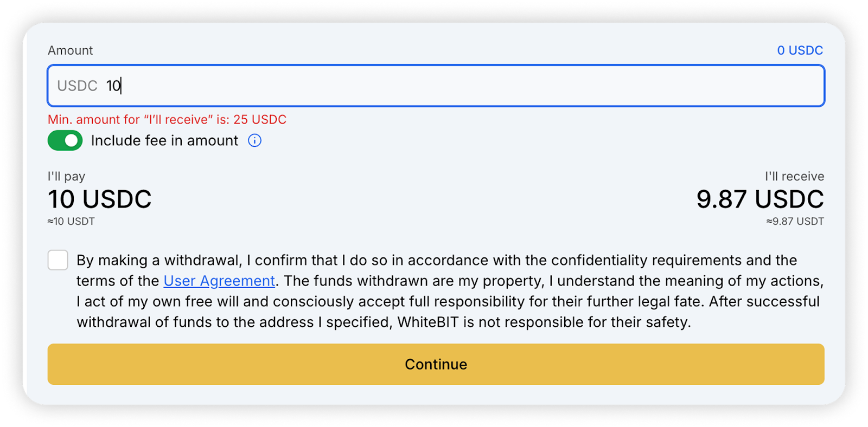Click the ≈10 USDT conversion text
Screen dimensions: 868x427
point(71,221)
